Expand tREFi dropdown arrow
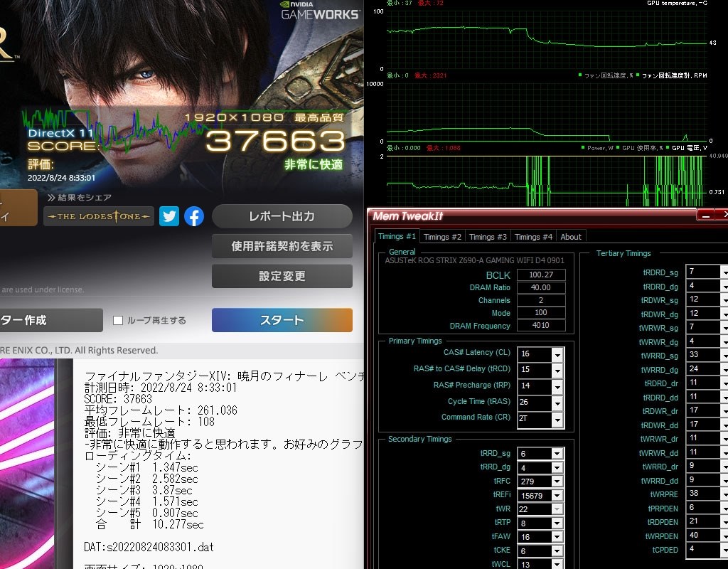This screenshot has width=728, height=569. 557,496
